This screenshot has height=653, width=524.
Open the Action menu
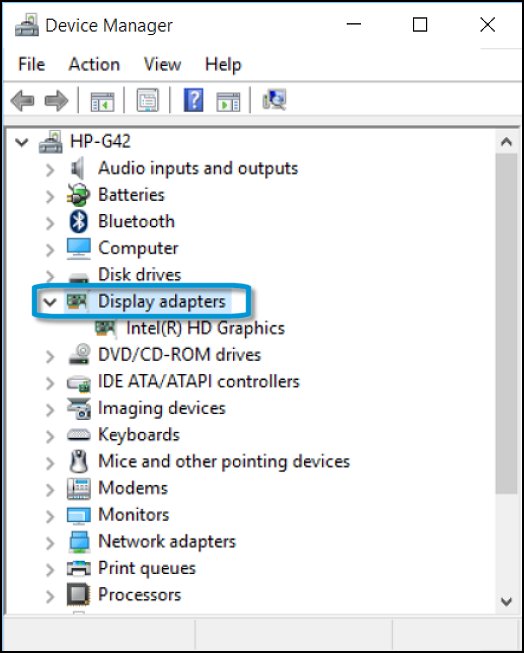tap(94, 65)
